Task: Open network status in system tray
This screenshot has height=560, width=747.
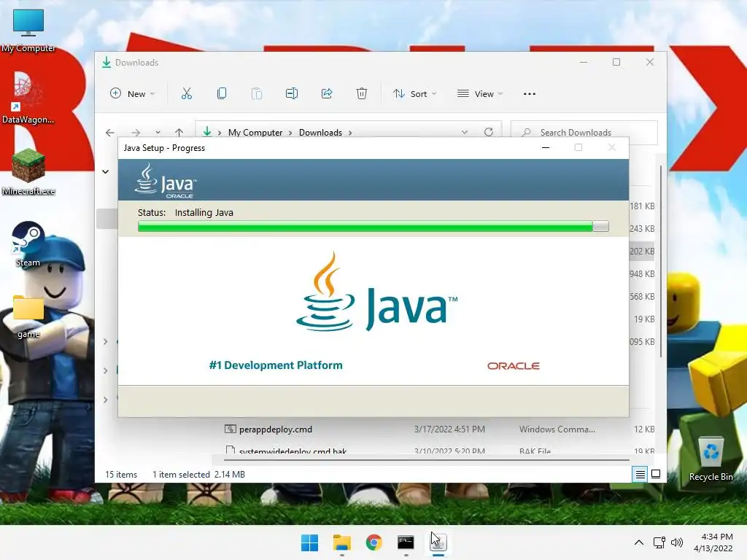Action: point(659,542)
